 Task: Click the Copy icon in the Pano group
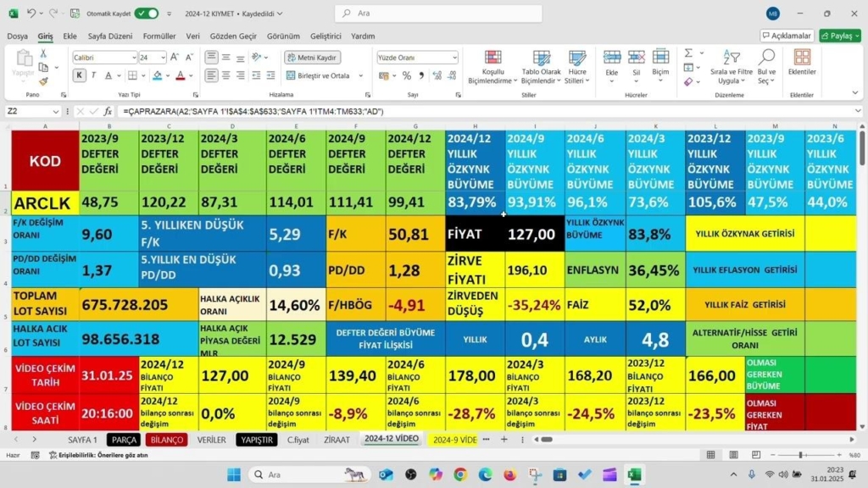[x=43, y=68]
